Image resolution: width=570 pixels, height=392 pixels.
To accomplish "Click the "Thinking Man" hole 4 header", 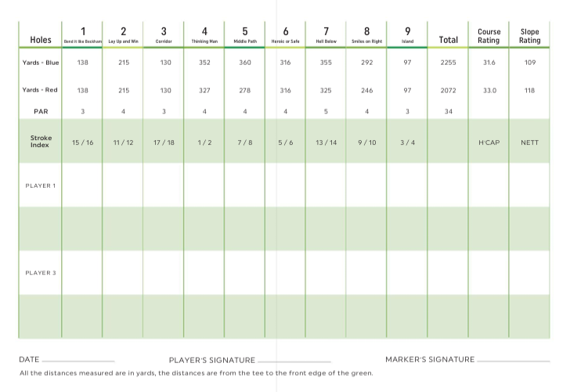I will click(204, 35).
